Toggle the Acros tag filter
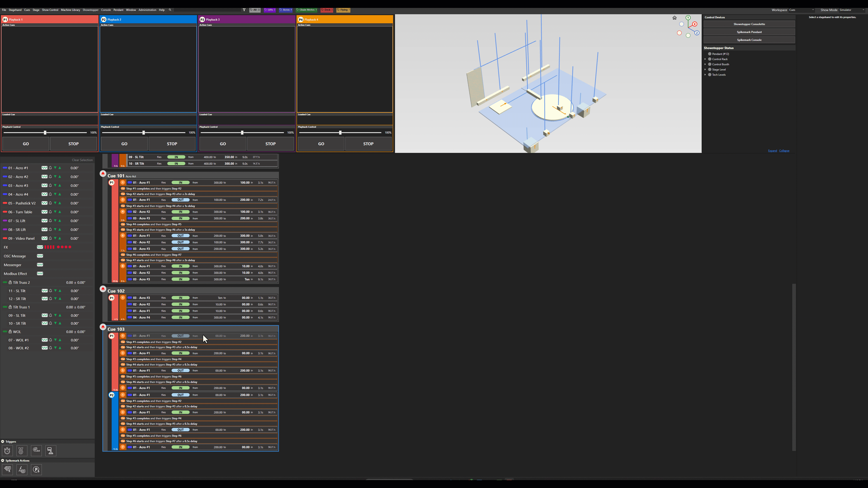 [x=286, y=10]
